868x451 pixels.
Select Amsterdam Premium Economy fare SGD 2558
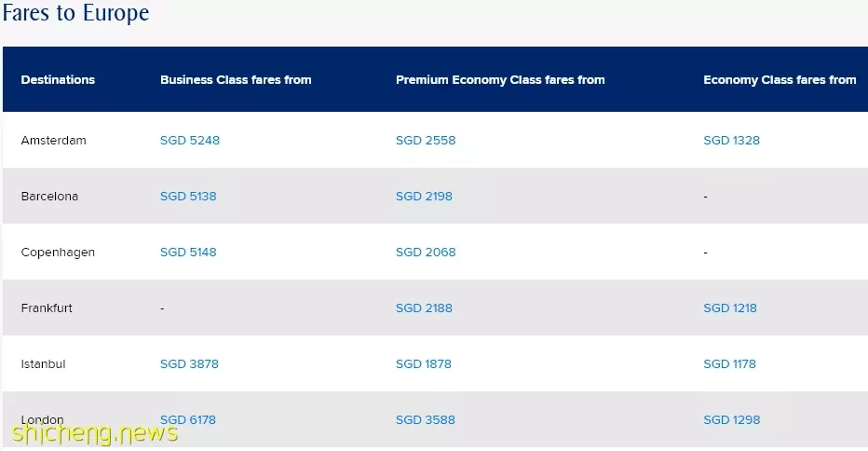(426, 140)
